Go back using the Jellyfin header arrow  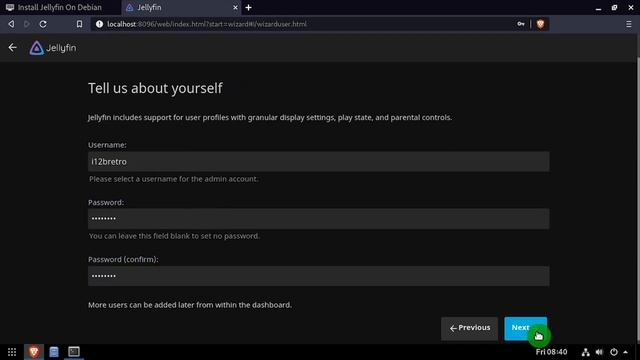(x=13, y=48)
